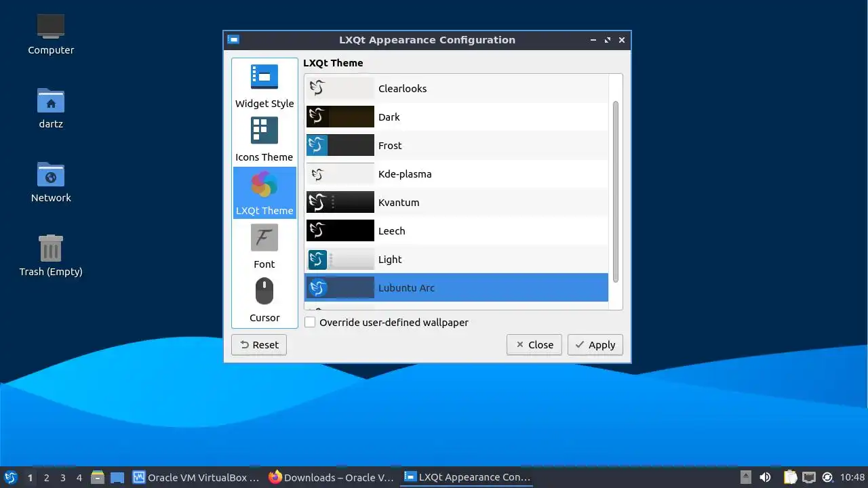The height and width of the screenshot is (488, 868).
Task: Click the Leech theme preview thumbnail
Action: 340,230
